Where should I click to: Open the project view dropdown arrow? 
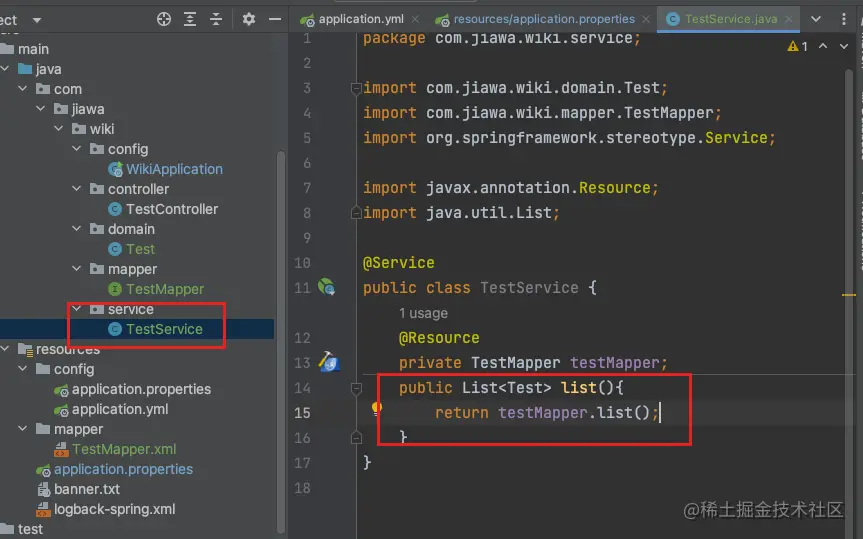pyautogui.click(x=37, y=20)
